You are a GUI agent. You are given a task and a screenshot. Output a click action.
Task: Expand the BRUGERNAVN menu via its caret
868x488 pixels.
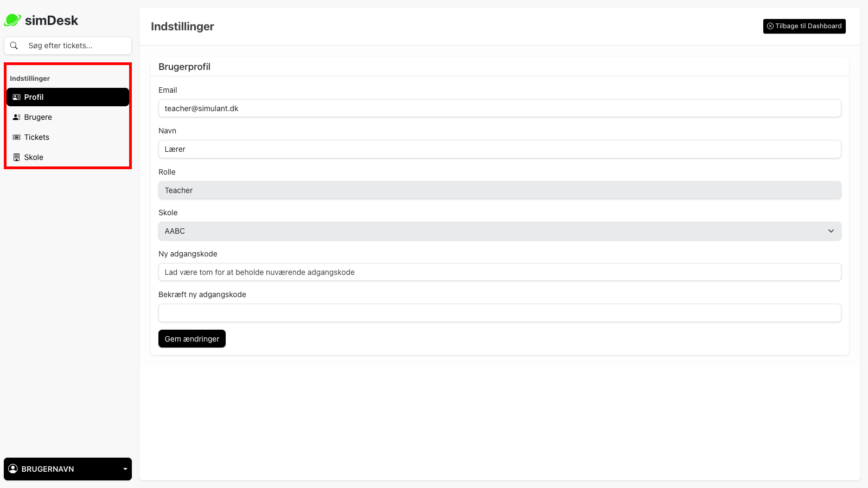click(x=124, y=468)
